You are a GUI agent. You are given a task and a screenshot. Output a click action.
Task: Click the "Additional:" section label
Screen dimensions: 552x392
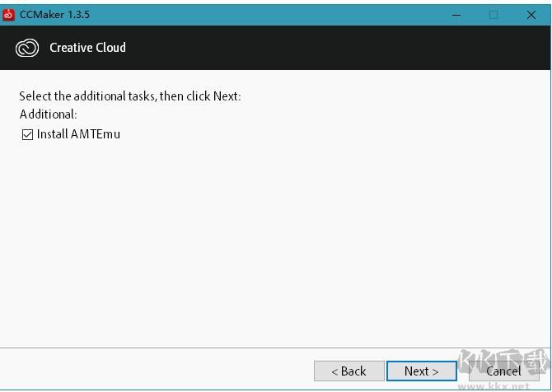point(48,114)
